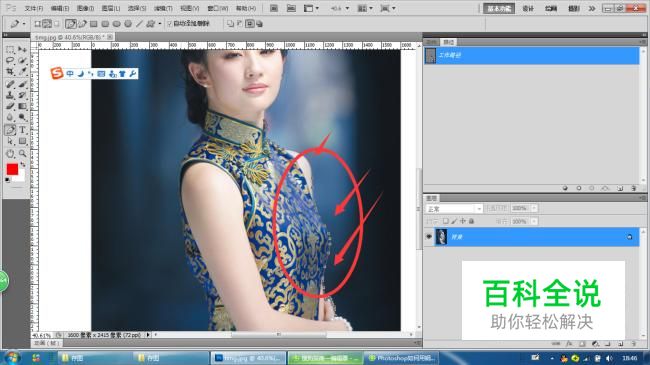Open the File (文件) menu

pos(34,8)
